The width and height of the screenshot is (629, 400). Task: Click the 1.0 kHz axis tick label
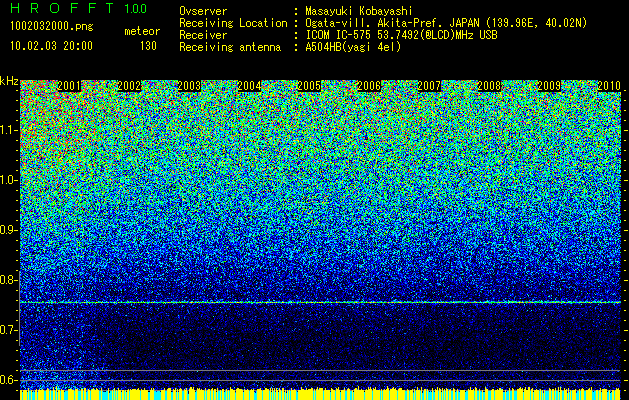pyautogui.click(x=8, y=180)
